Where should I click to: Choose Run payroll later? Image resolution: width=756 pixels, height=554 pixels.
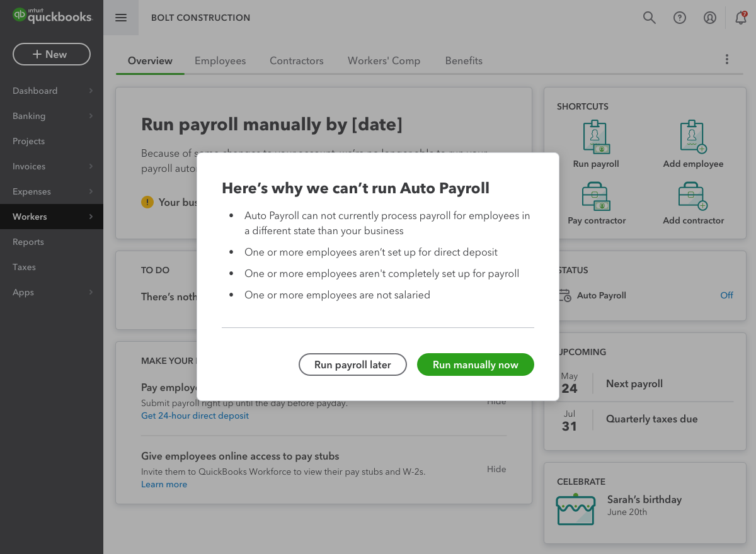click(353, 365)
